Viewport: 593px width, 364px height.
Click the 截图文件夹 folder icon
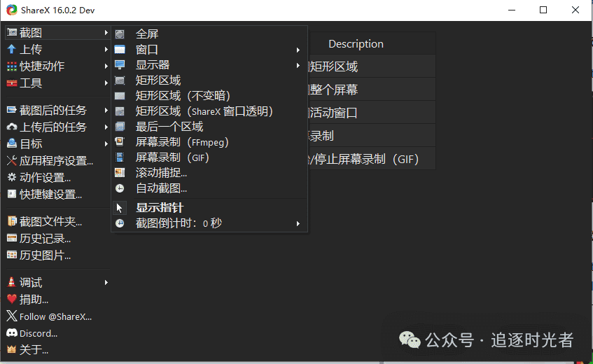[12, 221]
